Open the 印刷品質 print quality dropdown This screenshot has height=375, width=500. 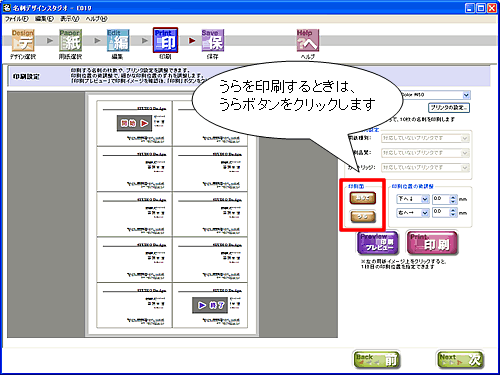425,153
